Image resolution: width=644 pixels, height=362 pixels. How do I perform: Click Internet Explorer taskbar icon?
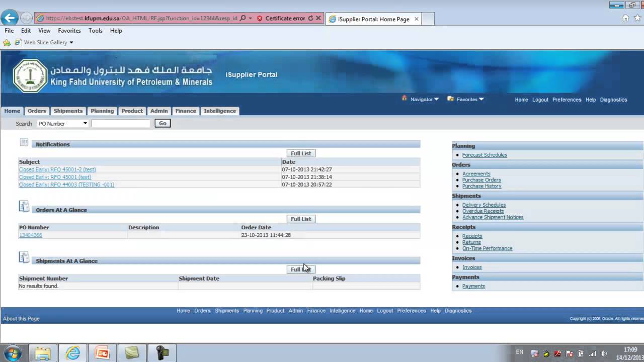pyautogui.click(x=73, y=353)
